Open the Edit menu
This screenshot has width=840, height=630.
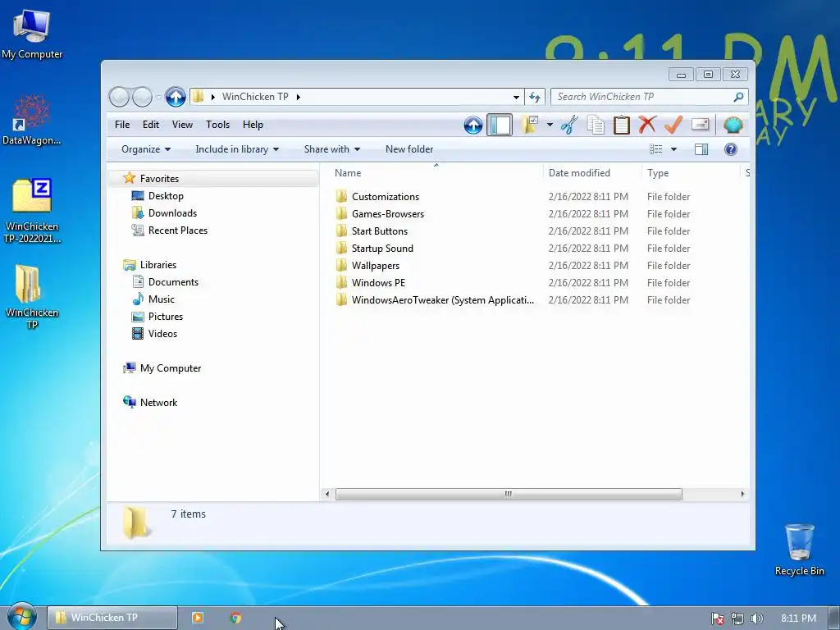click(151, 125)
